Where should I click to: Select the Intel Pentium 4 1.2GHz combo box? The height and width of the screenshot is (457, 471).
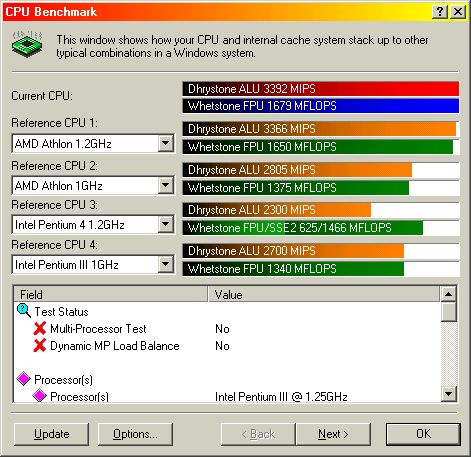(93, 224)
